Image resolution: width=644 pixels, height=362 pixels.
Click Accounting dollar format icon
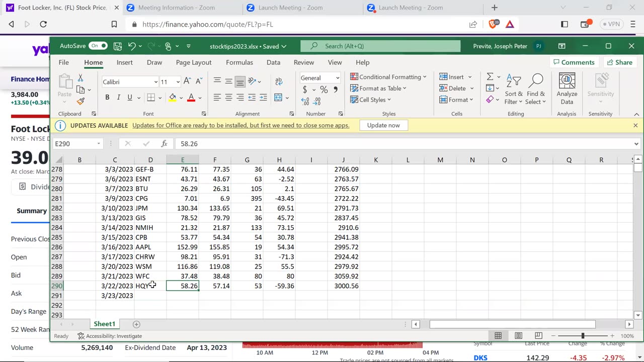pos(305,89)
